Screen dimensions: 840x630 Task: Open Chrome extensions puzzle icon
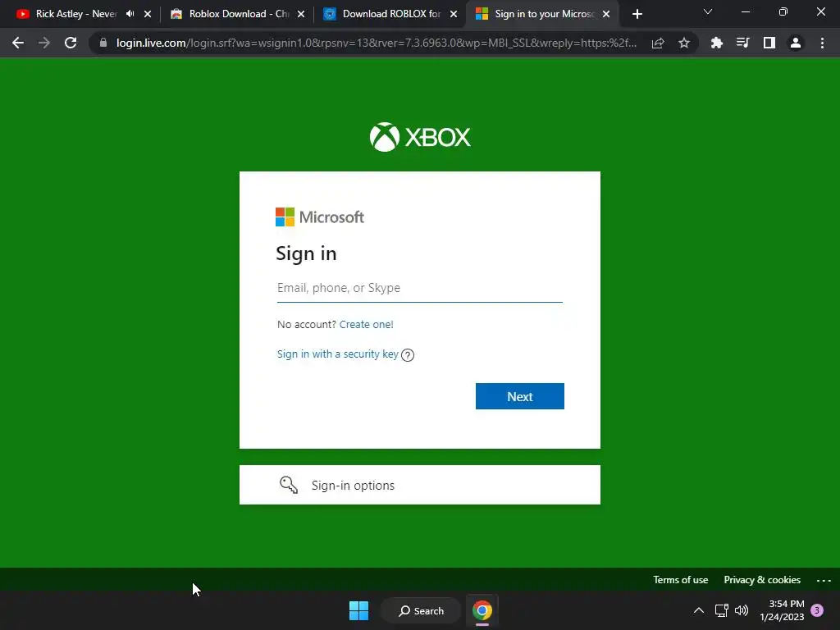click(x=717, y=43)
